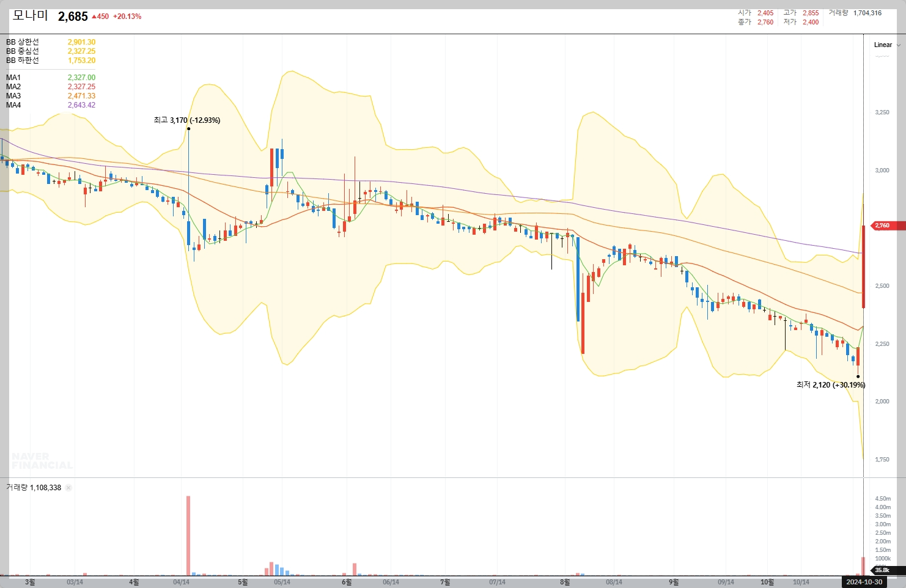
Task: Click the BB 하한선 value 1,753.20
Action: (x=81, y=61)
